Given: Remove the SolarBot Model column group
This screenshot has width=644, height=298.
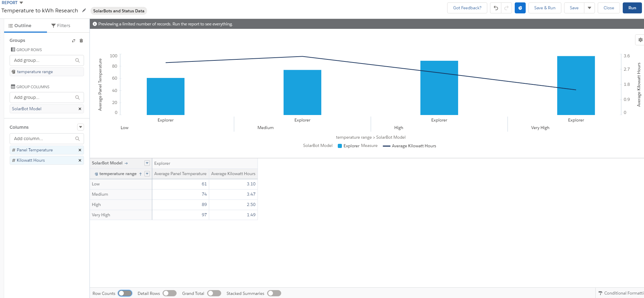Looking at the screenshot, I should point(80,109).
